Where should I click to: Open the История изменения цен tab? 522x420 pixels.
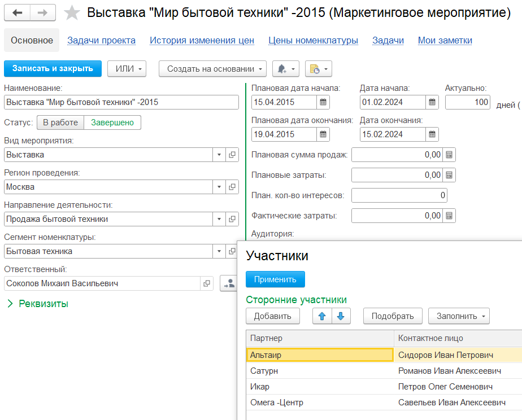(202, 41)
